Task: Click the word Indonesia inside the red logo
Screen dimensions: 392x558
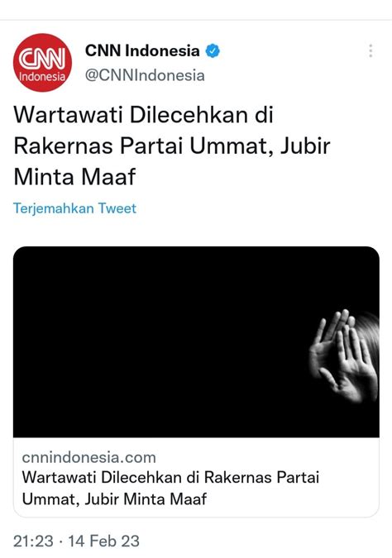Action: pos(42,77)
